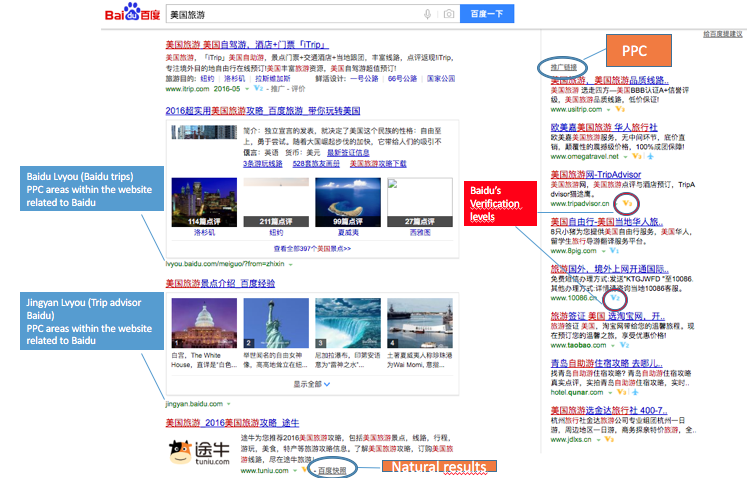The image size is (750, 478).
Task: Open the 旅游国外、境外上网开通国际 ad
Action: click(609, 269)
